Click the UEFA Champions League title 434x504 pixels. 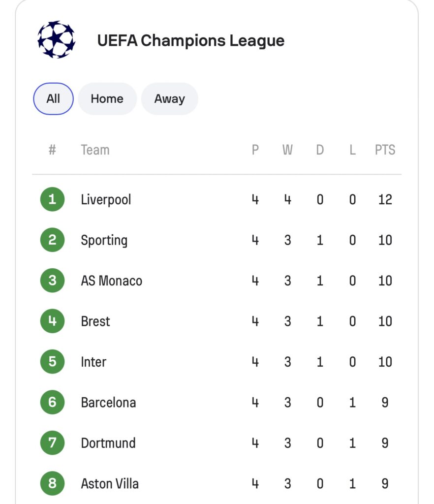[191, 40]
